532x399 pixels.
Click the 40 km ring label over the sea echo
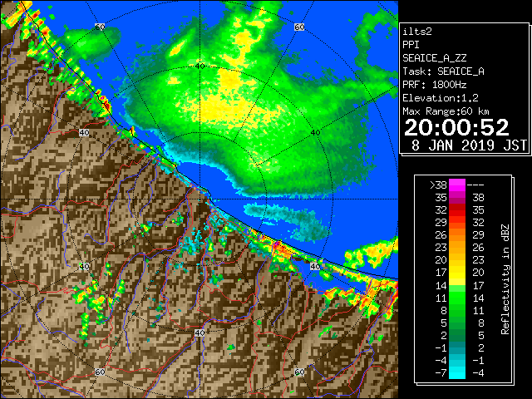tap(315, 133)
